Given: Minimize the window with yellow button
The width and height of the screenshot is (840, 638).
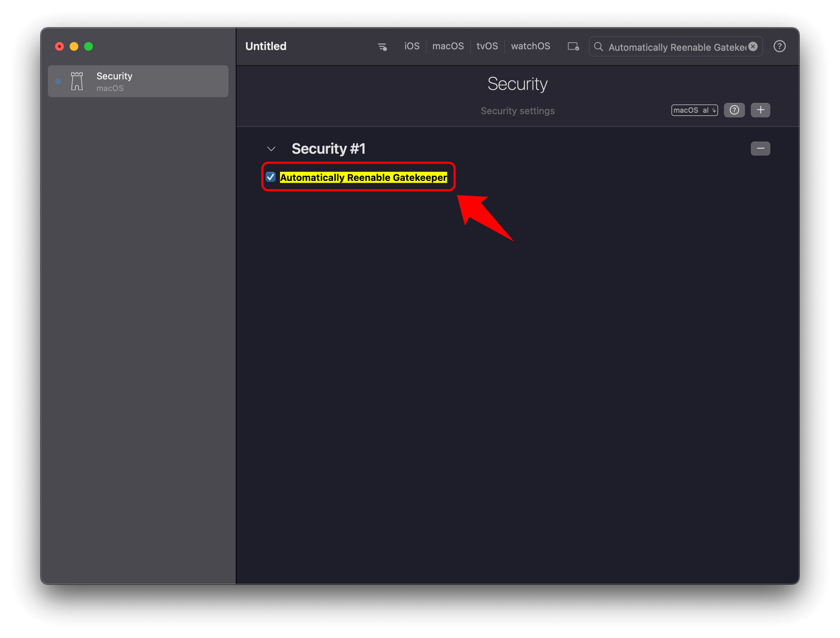Looking at the screenshot, I should [74, 46].
